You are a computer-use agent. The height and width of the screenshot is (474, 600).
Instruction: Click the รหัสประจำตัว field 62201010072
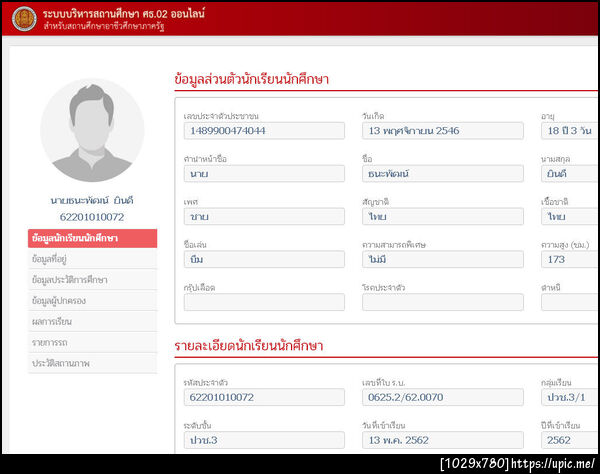pos(264,397)
